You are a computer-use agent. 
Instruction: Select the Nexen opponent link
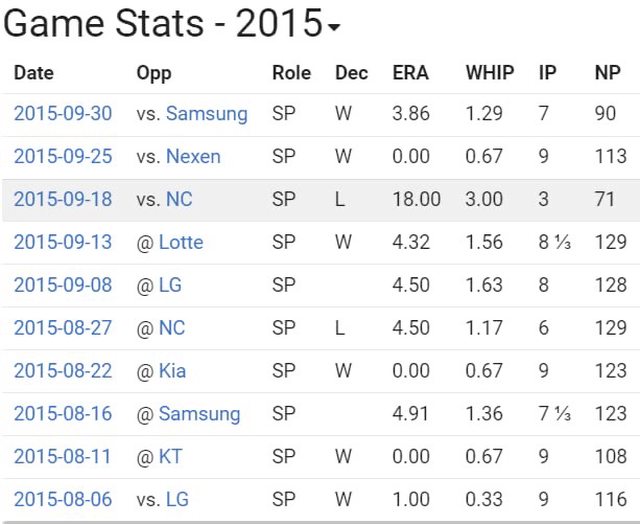click(x=193, y=156)
